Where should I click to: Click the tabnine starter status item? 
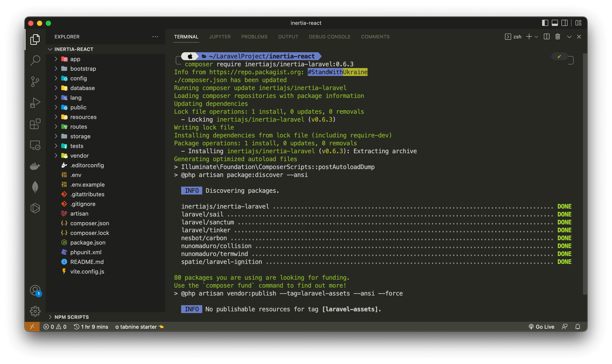pos(139,327)
